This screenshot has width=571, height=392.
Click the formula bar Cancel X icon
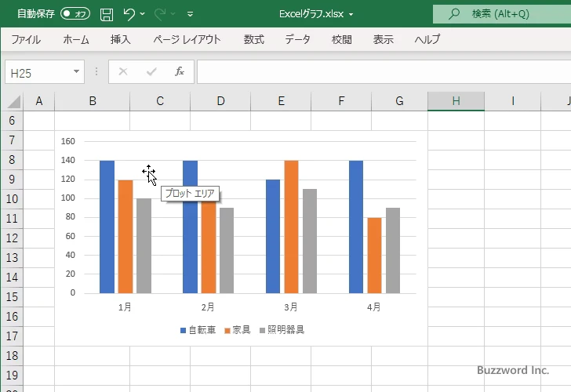point(123,71)
